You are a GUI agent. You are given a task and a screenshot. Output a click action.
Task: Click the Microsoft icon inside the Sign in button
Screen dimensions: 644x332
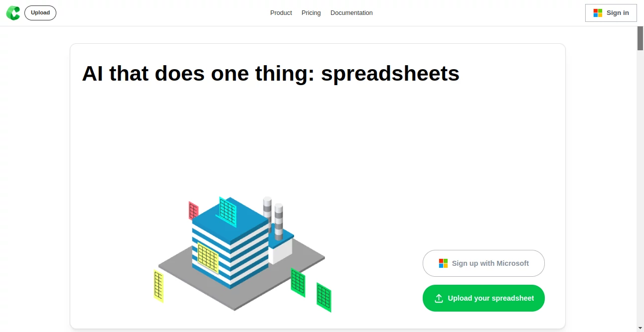[x=598, y=13]
